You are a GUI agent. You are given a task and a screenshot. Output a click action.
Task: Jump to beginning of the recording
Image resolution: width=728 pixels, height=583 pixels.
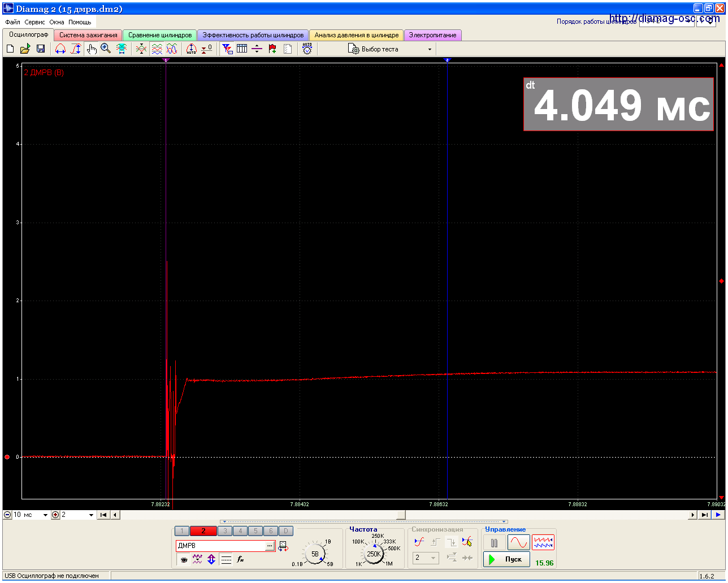(103, 515)
